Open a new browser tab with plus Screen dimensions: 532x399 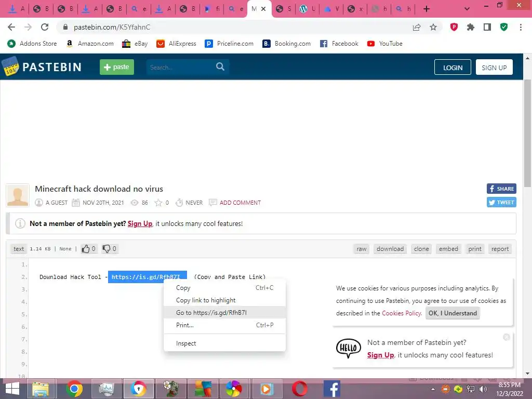(x=427, y=9)
